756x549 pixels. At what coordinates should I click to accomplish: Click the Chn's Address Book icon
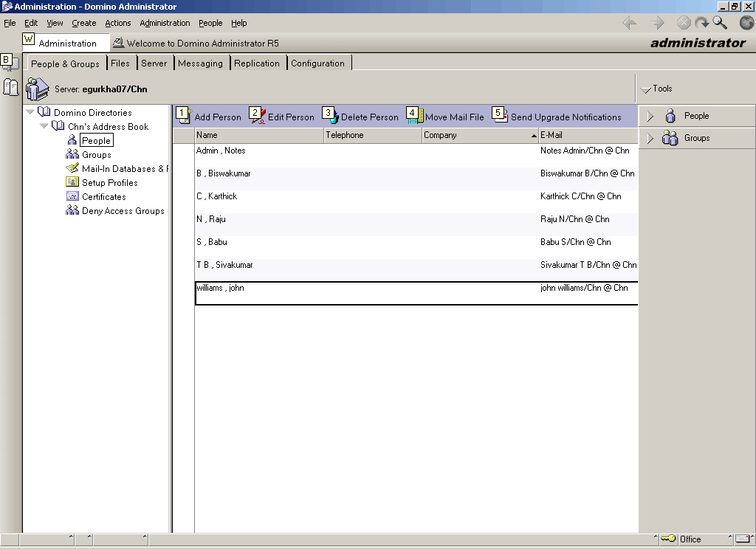[58, 125]
